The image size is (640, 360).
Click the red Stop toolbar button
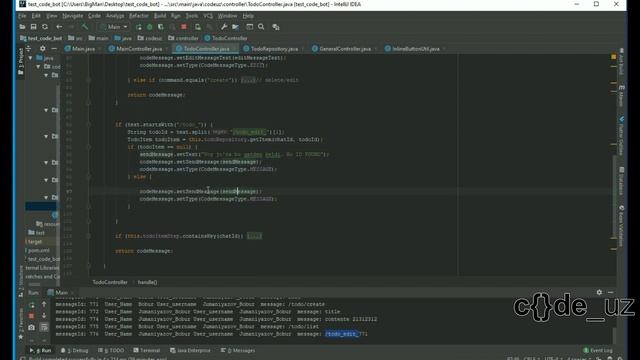[x=184, y=27]
